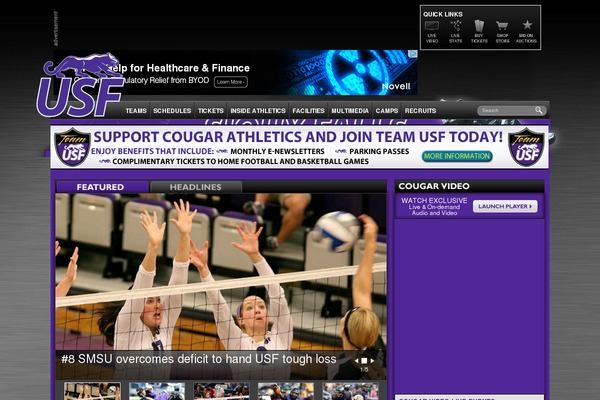
Task: Open the SMSU overcomes deficit headline
Action: [x=199, y=359]
